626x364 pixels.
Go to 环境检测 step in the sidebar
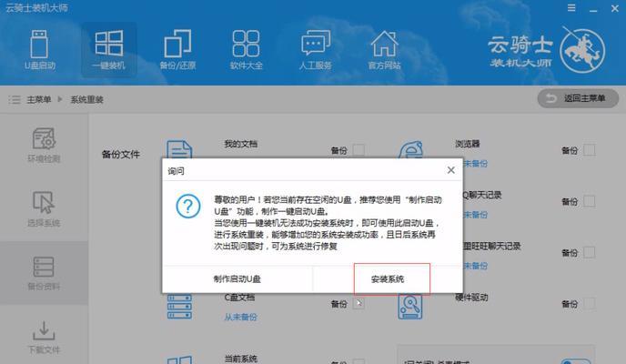pos(44,146)
